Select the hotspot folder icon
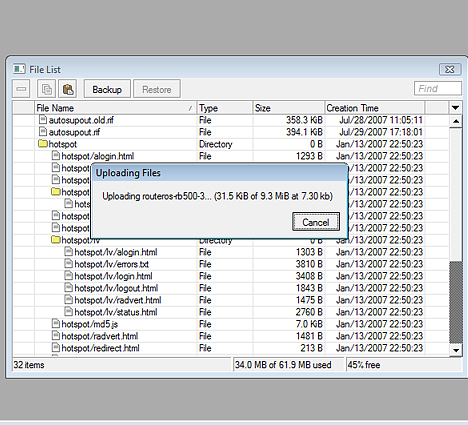This screenshot has height=425, width=468. point(43,144)
